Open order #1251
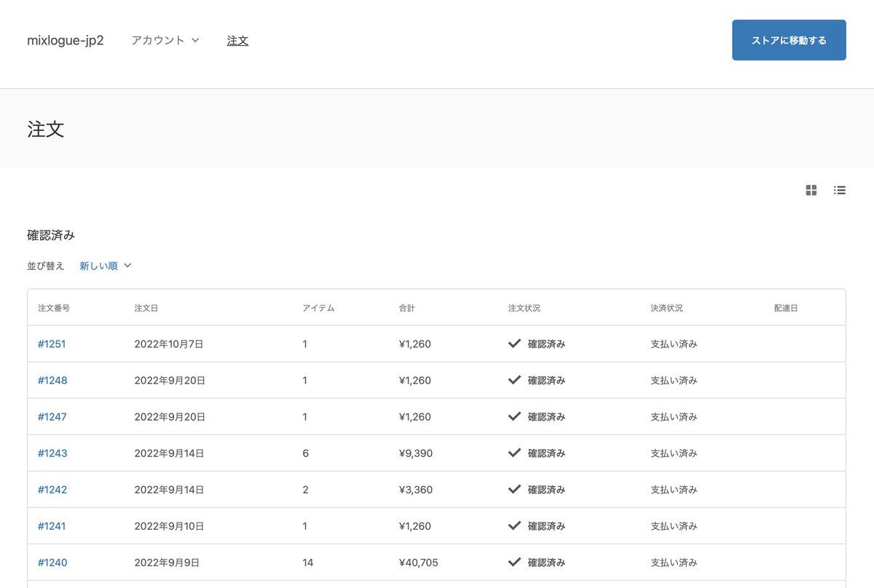 click(52, 343)
